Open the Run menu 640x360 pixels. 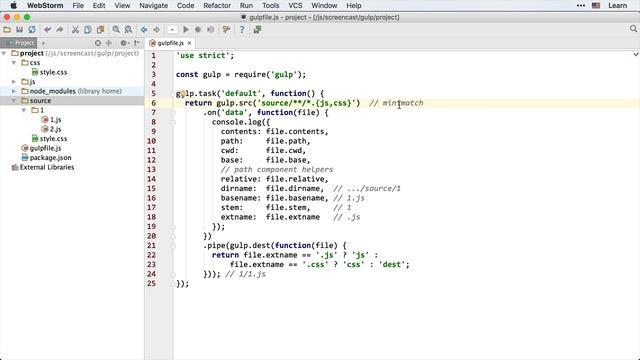pyautogui.click(x=246, y=5)
